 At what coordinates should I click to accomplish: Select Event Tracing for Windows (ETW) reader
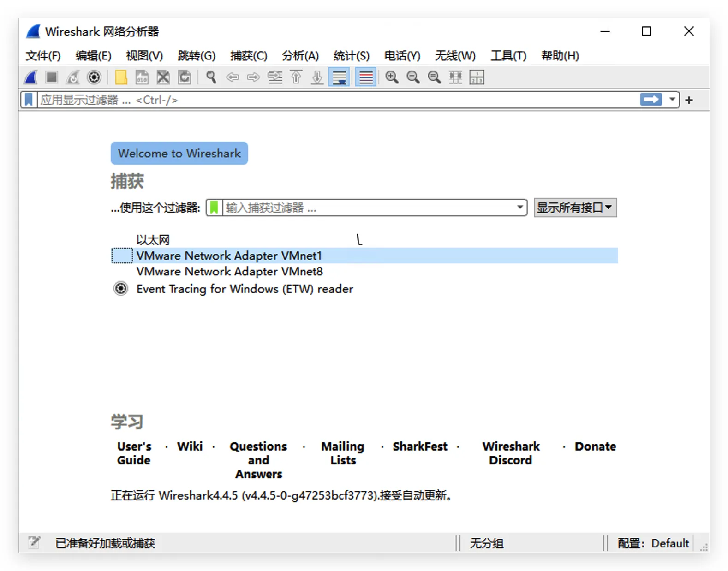pos(364,289)
